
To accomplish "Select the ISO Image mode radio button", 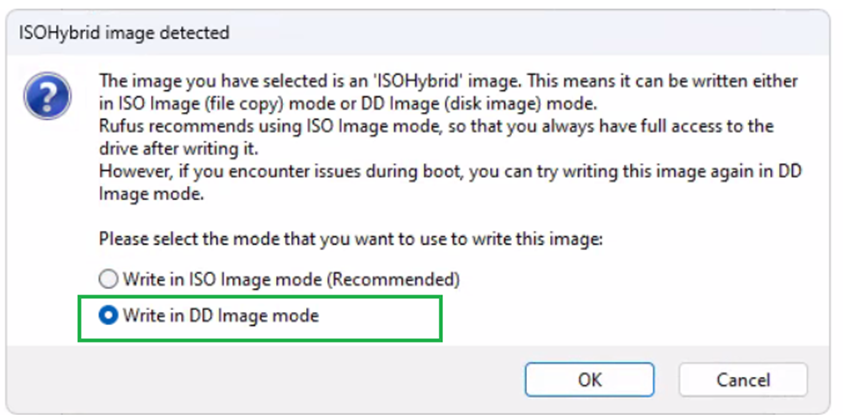I will coord(108,279).
